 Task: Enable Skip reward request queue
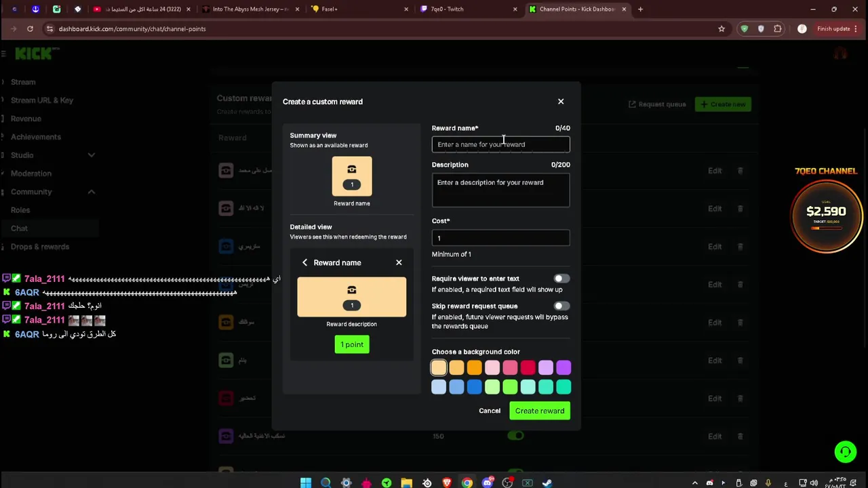pyautogui.click(x=561, y=306)
